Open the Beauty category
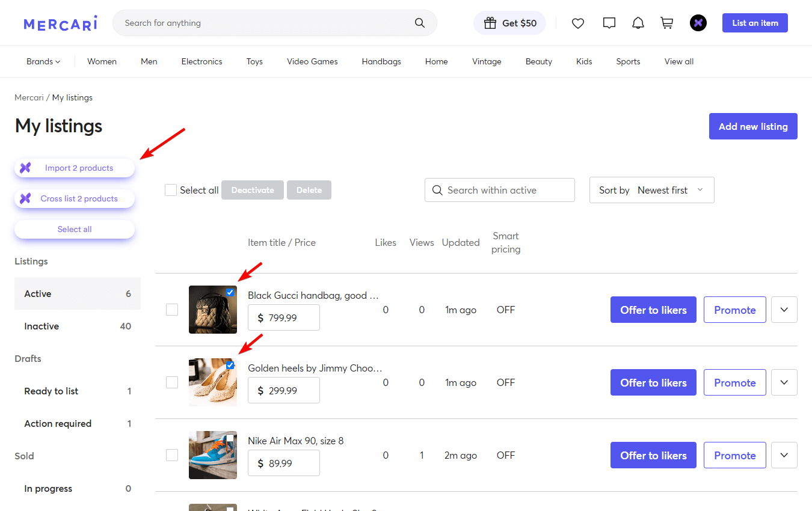Viewport: 812px width, 511px height. point(539,61)
